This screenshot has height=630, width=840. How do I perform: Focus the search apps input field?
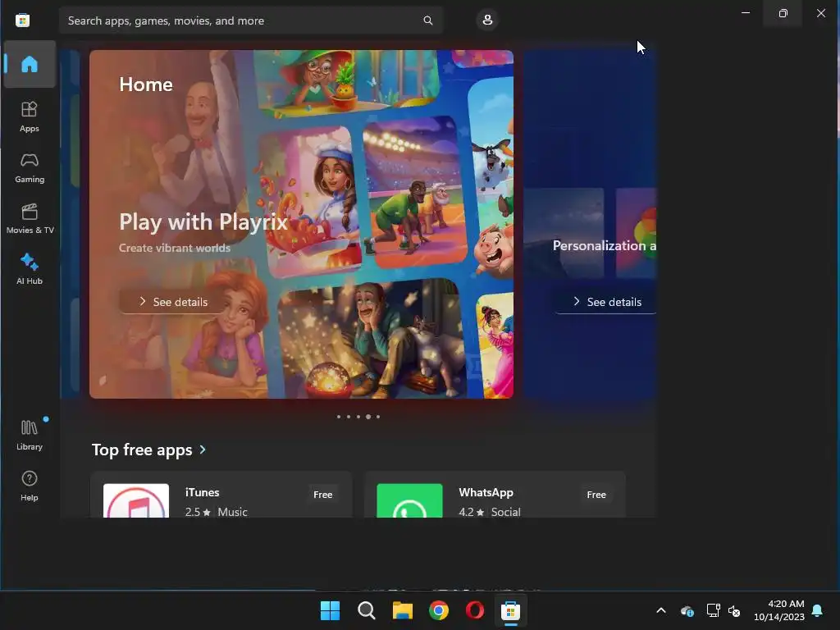click(x=251, y=21)
